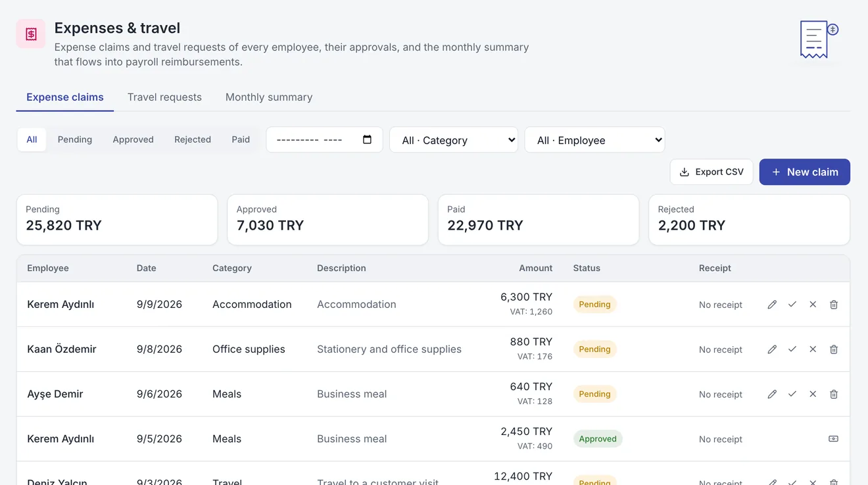This screenshot has width=868, height=485.
Task: Click the employee name Ayşe Demir
Action: (x=55, y=394)
